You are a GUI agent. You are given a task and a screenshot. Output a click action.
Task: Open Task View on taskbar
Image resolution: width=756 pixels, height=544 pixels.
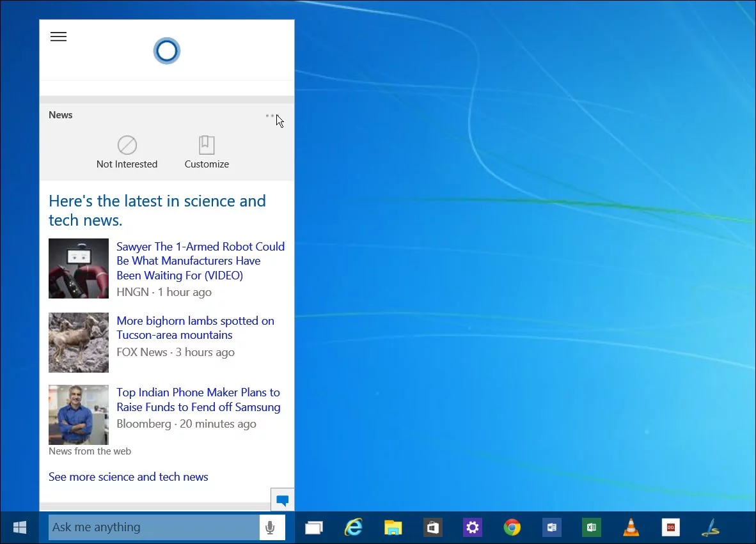[314, 527]
